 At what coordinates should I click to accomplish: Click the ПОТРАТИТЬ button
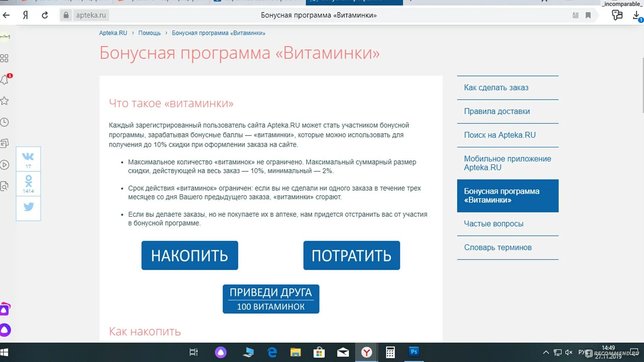click(352, 255)
